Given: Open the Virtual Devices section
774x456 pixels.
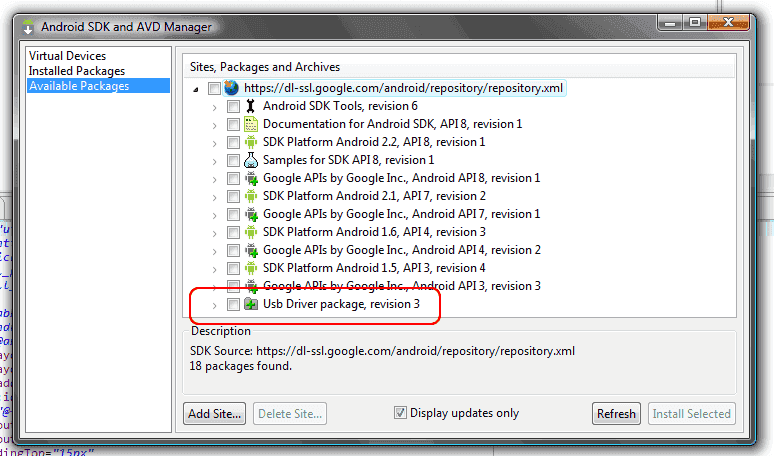Looking at the screenshot, I should pyautogui.click(x=67, y=56).
